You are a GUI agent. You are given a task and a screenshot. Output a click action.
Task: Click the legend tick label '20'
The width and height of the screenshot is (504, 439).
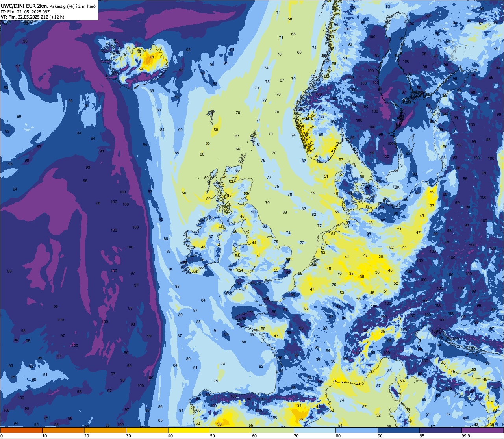[87, 436]
